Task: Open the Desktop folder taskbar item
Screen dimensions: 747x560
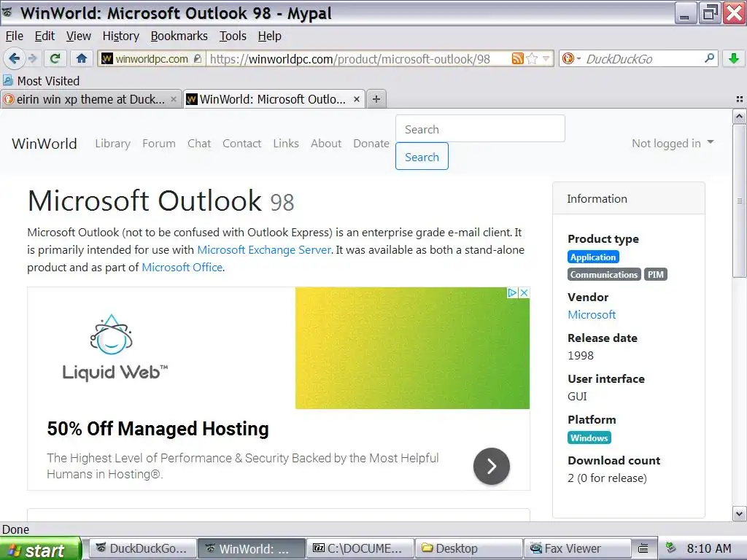Action: tap(469, 548)
